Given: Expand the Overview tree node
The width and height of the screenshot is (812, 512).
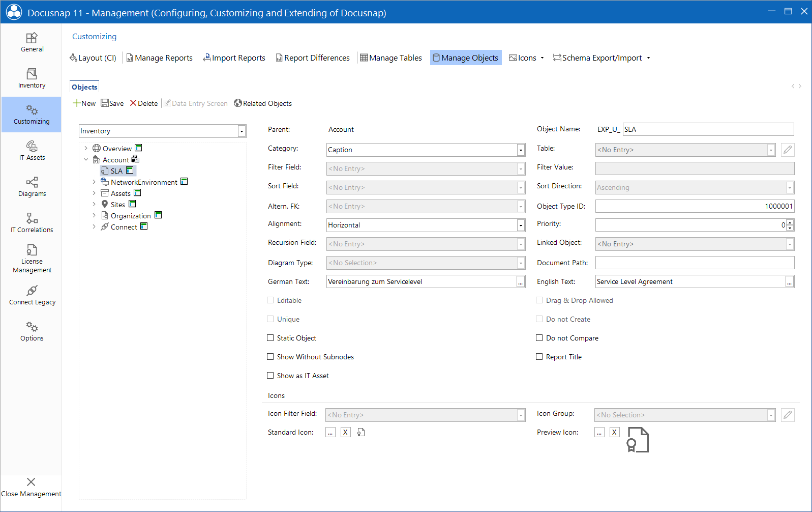Looking at the screenshot, I should 86,149.
